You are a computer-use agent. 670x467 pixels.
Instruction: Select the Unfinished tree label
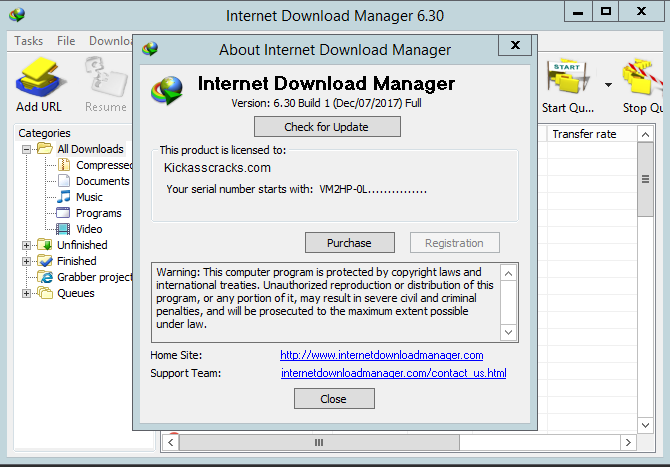click(x=82, y=245)
